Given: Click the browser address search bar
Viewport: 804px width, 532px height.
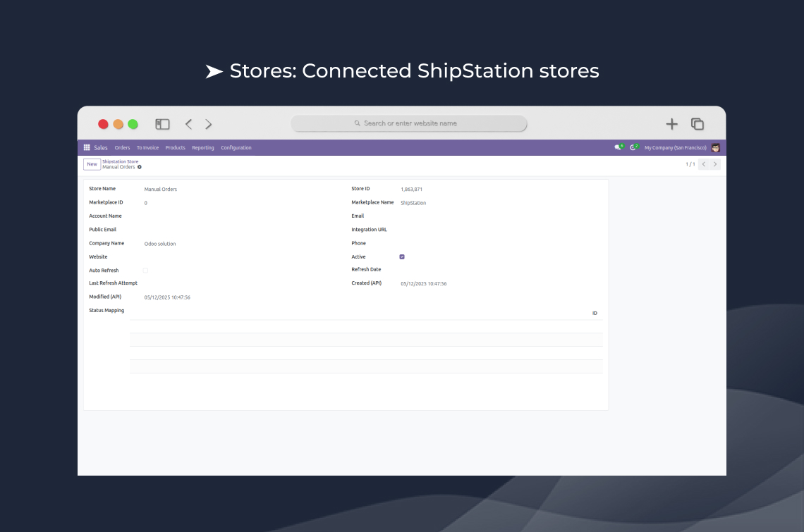Looking at the screenshot, I should pyautogui.click(x=408, y=123).
